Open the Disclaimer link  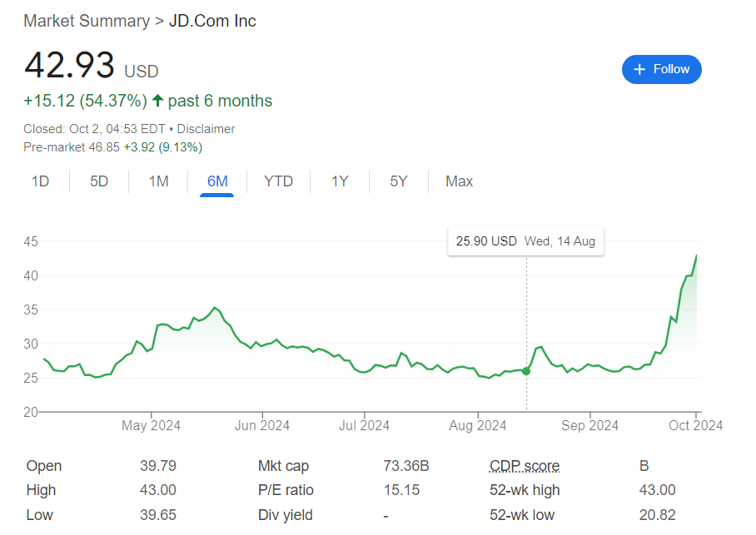206,129
